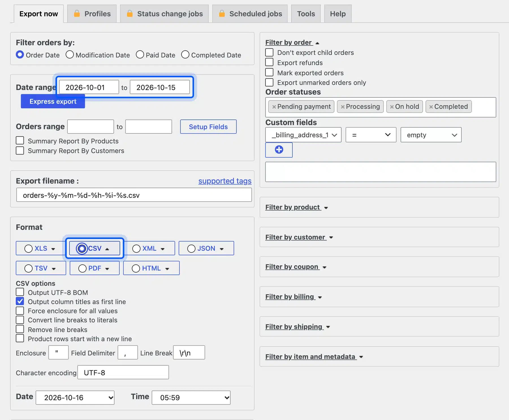This screenshot has height=420, width=509.
Task: Click the Export filename input field
Action: coord(134,195)
